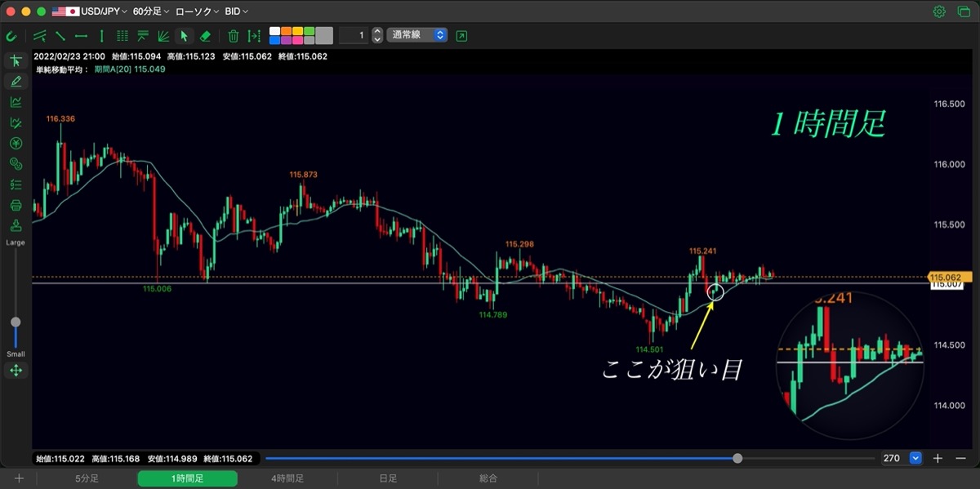Choose the trend line drawing tool
The width and height of the screenshot is (980, 489).
point(60,36)
